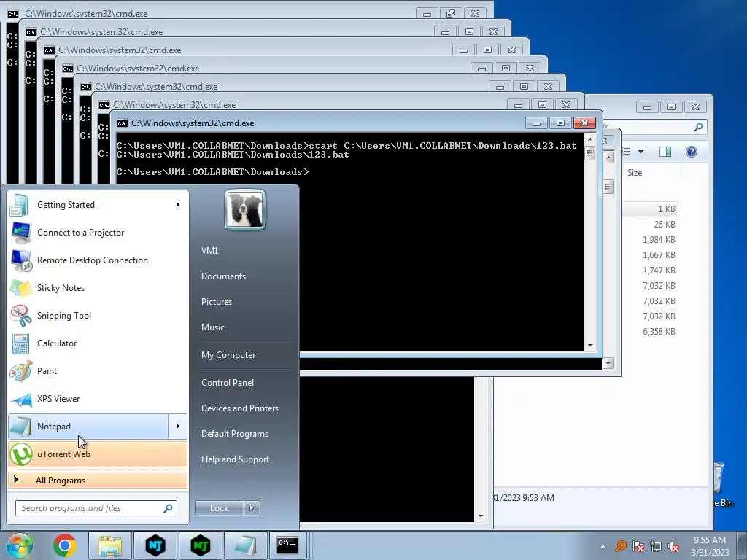The height and width of the screenshot is (560, 747).
Task: Click scroll down arrow in front cmd window
Action: 590,345
